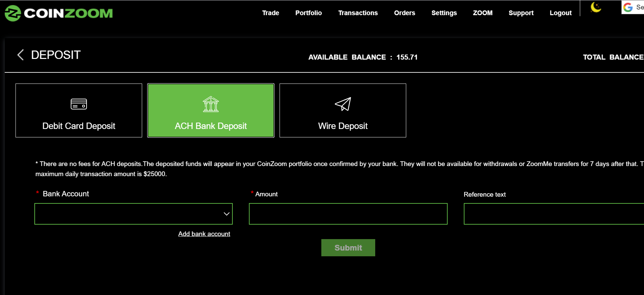Focus the Amount input field
644x295 pixels.
coord(348,214)
